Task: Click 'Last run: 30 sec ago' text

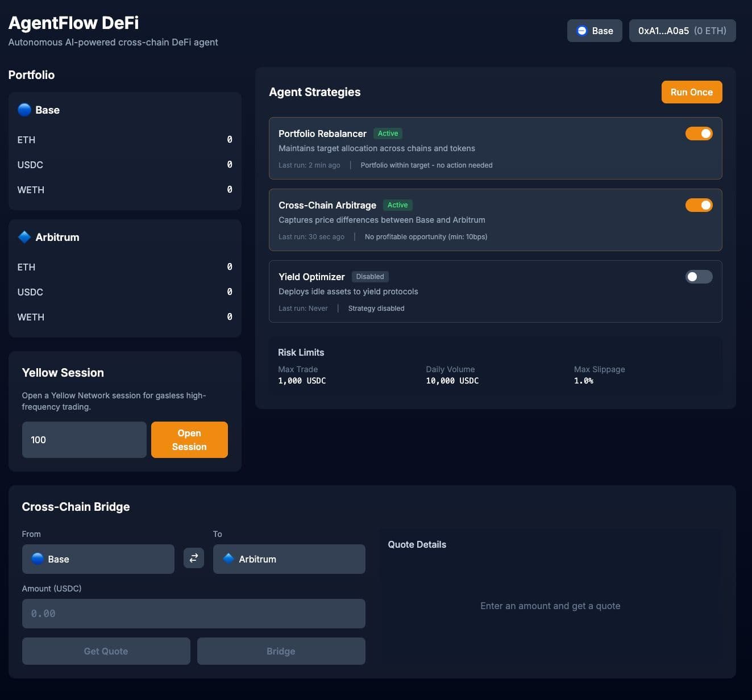Action: (x=311, y=237)
